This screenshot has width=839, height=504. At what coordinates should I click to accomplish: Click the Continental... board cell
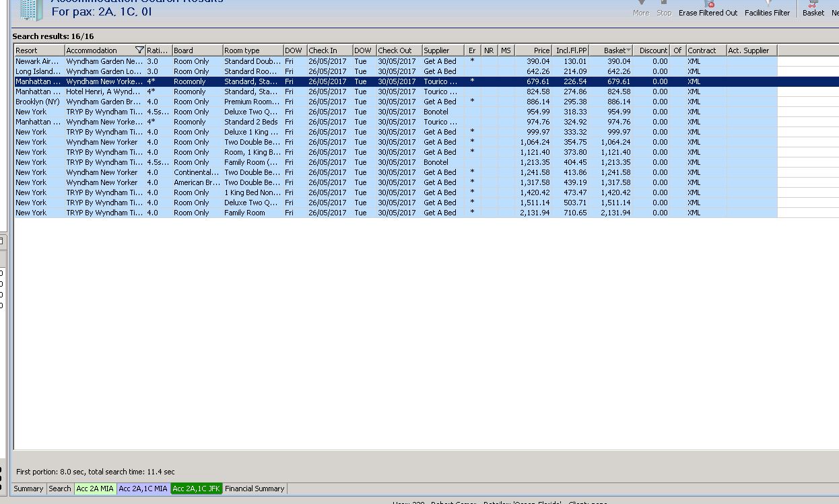(197, 172)
